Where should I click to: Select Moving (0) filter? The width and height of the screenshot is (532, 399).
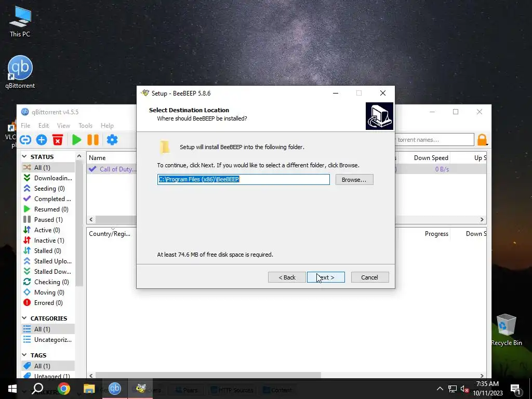point(48,292)
